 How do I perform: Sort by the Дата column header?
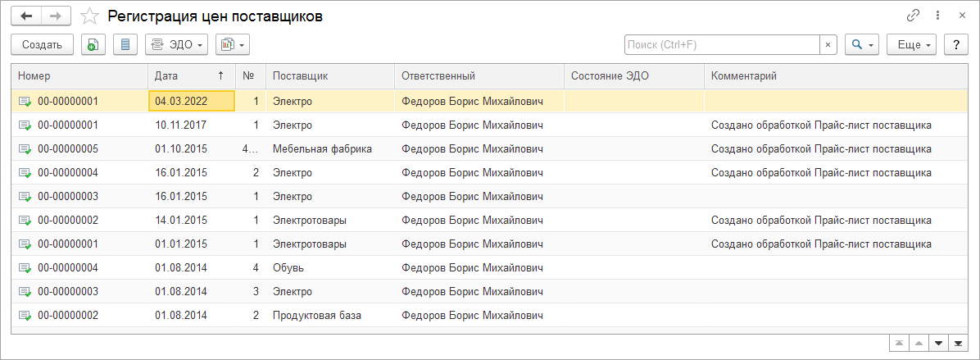click(190, 75)
